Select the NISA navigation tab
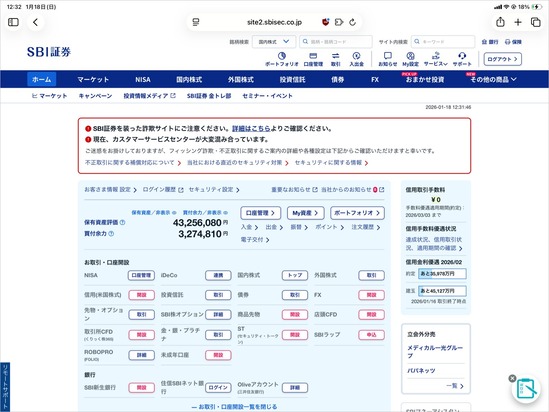549x412 pixels. tap(143, 79)
